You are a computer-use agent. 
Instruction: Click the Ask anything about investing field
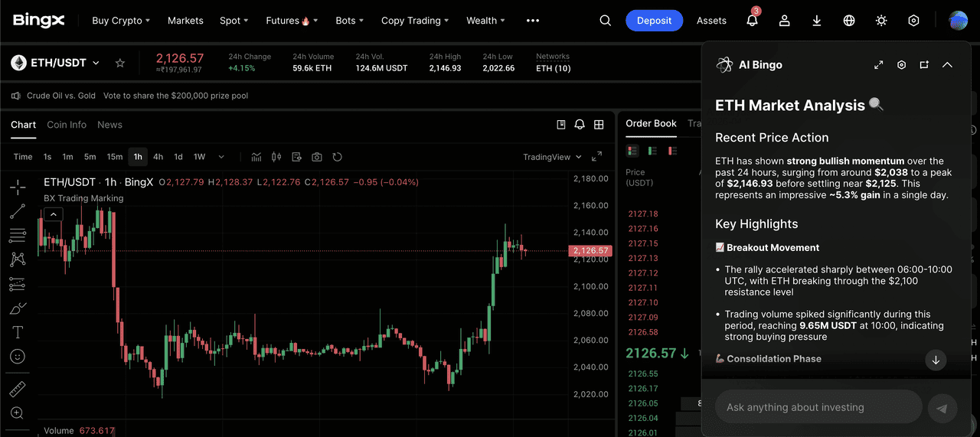coord(818,407)
